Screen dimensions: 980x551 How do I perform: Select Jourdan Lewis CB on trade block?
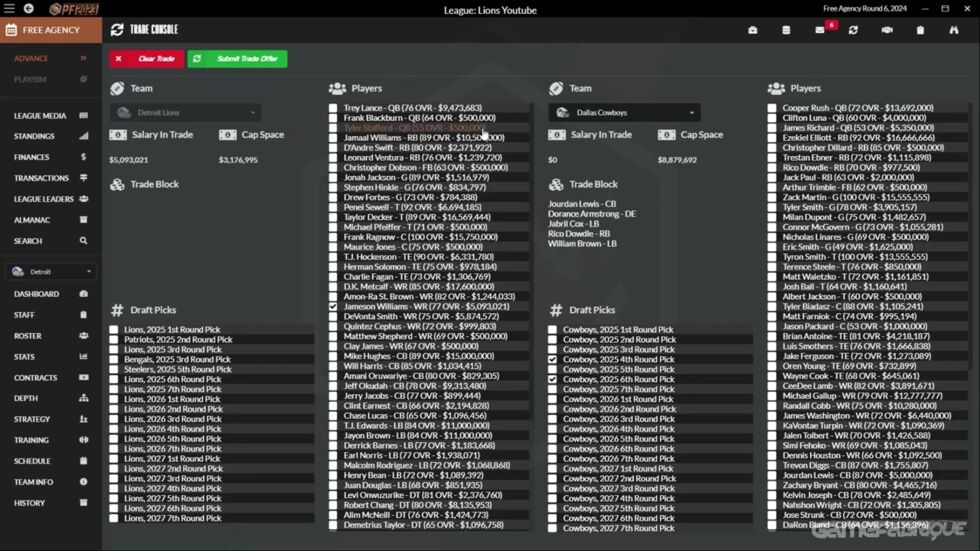tap(582, 204)
